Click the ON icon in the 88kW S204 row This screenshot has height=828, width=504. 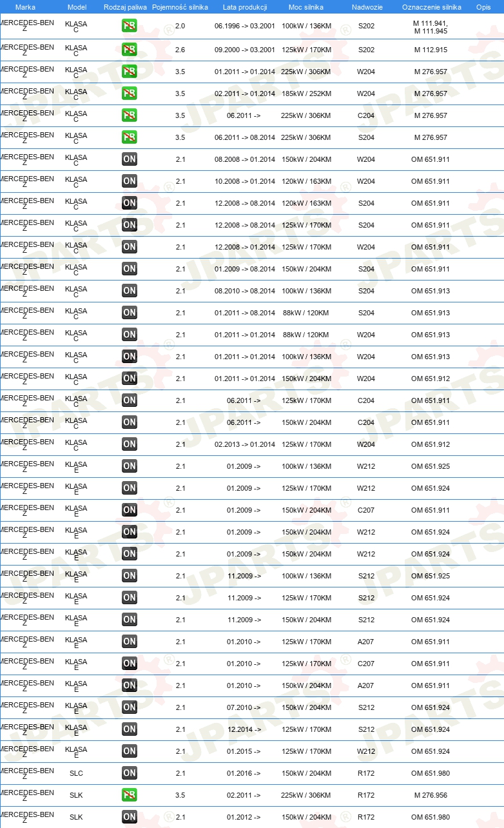click(130, 313)
